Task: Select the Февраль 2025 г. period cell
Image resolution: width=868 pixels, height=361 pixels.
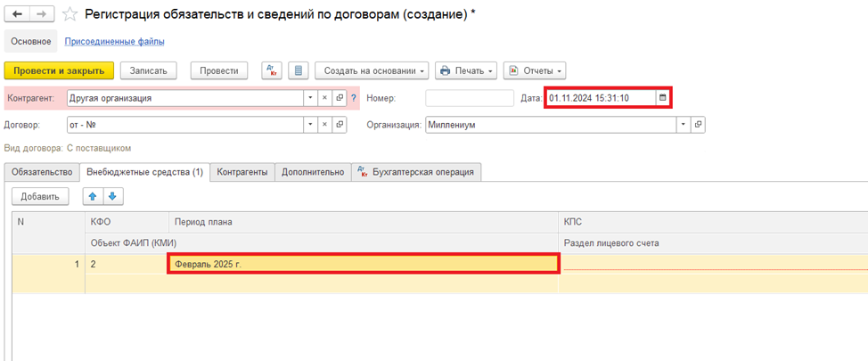Action: pyautogui.click(x=364, y=263)
